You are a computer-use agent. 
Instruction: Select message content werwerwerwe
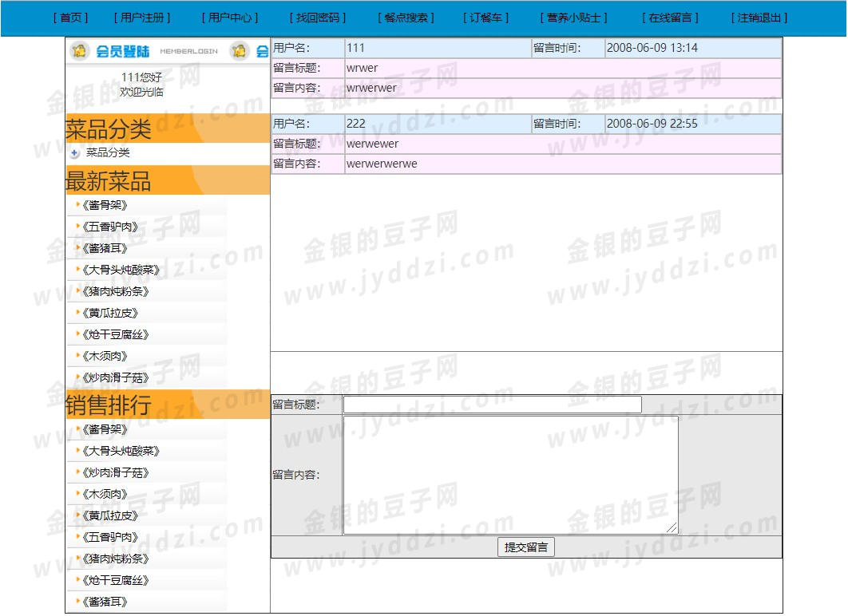point(382,164)
